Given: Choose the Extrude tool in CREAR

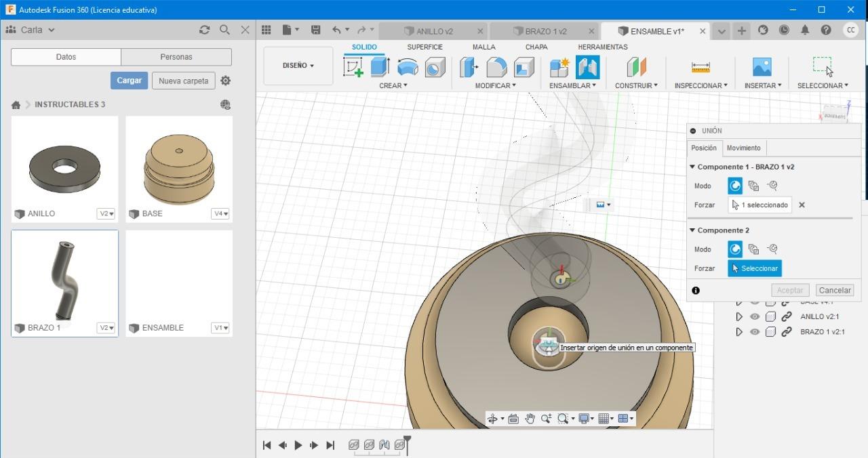Looking at the screenshot, I should pos(380,67).
